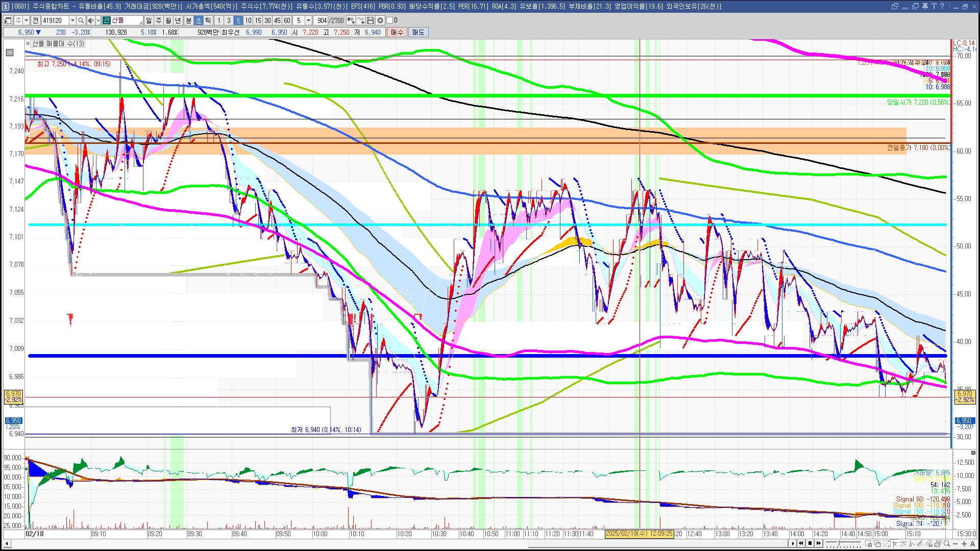Click the 매수 buy button
980x551 pixels.
click(x=397, y=32)
